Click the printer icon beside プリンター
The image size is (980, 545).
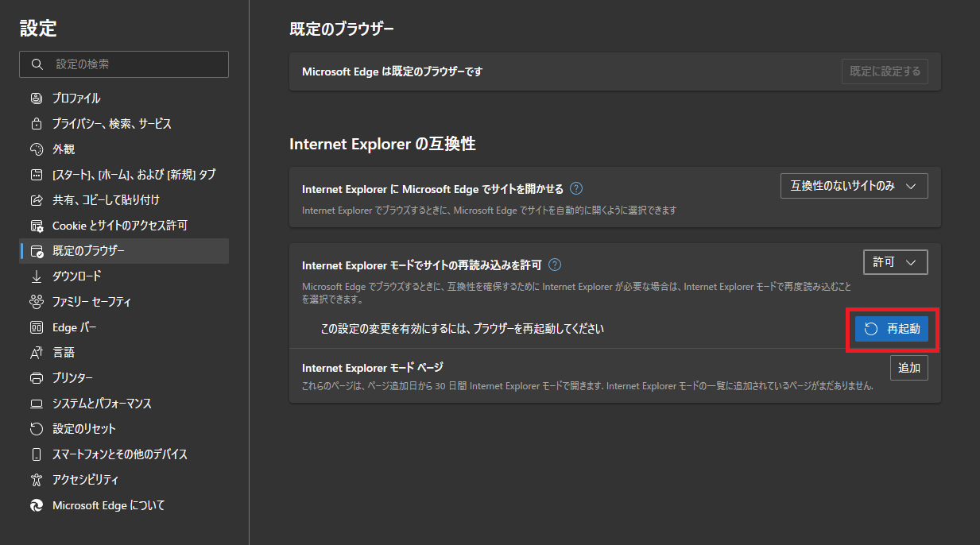[36, 378]
